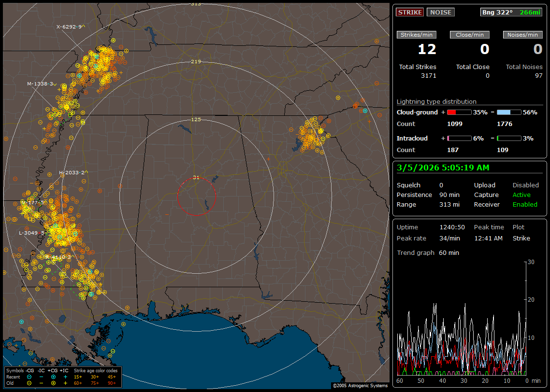This screenshot has height=392, width=550.
Task: Toggle the Capture Active status
Action: 521,195
